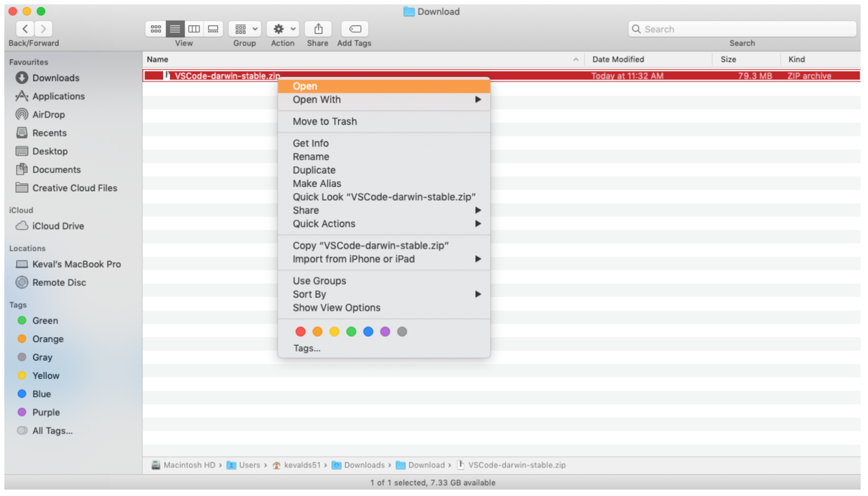Sort by the Size column header
The width and height of the screenshot is (868, 496).
(747, 60)
